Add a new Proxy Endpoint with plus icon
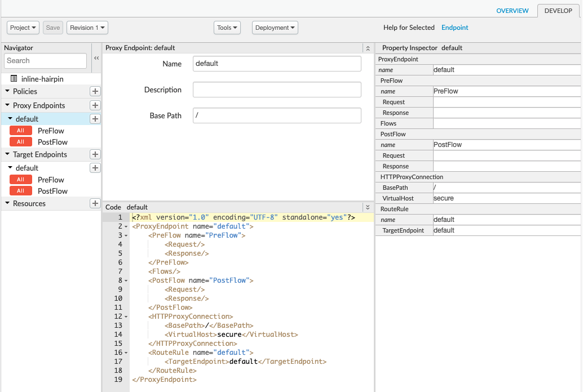Screen dimensions: 583x392 (x=95, y=105)
